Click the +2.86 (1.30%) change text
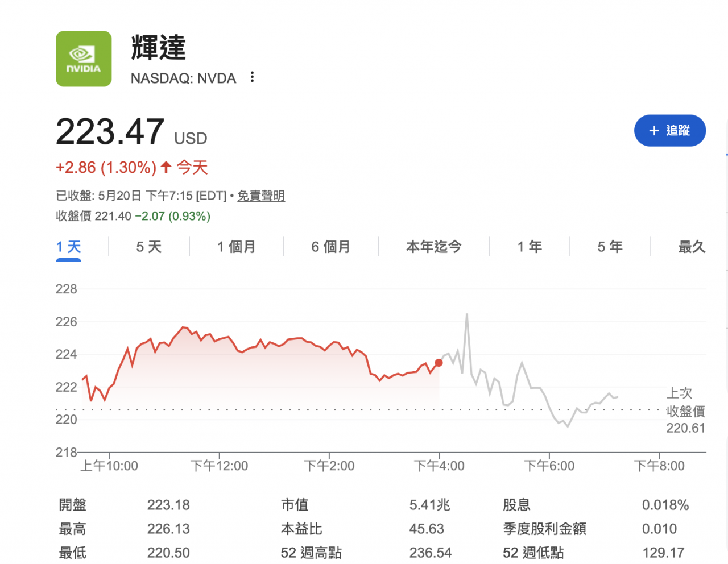 coord(106,168)
